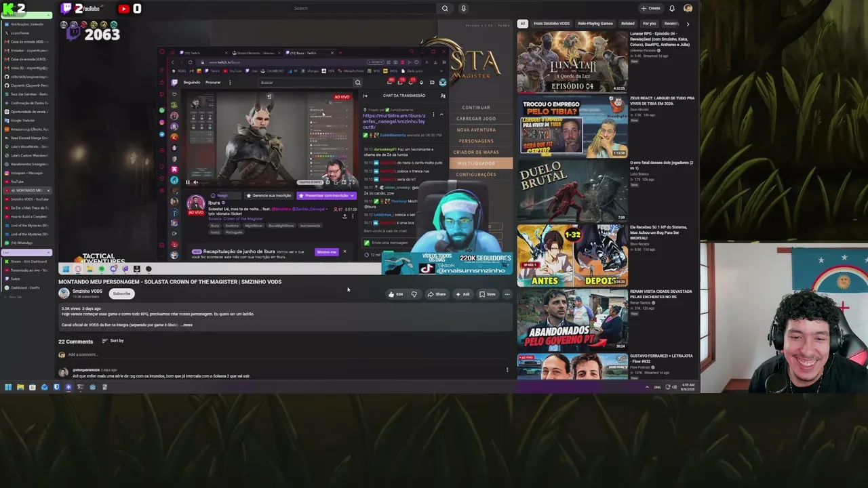The image size is (868, 488).
Task: Close the MONTANDO MEU sidebar tab
Action: [48, 190]
